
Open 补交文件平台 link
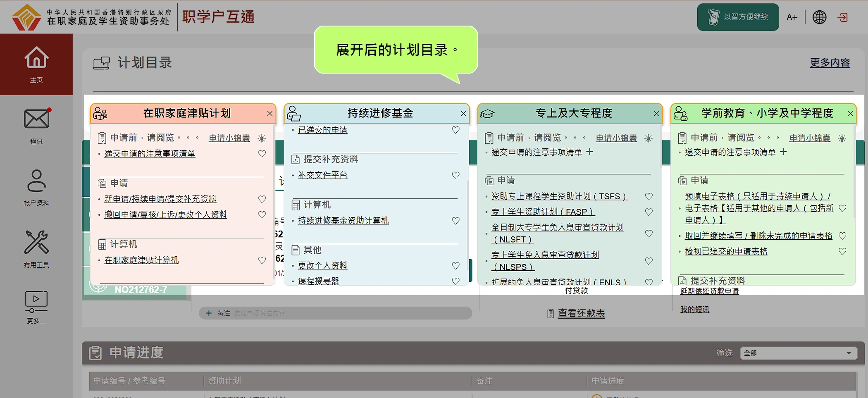click(x=322, y=175)
